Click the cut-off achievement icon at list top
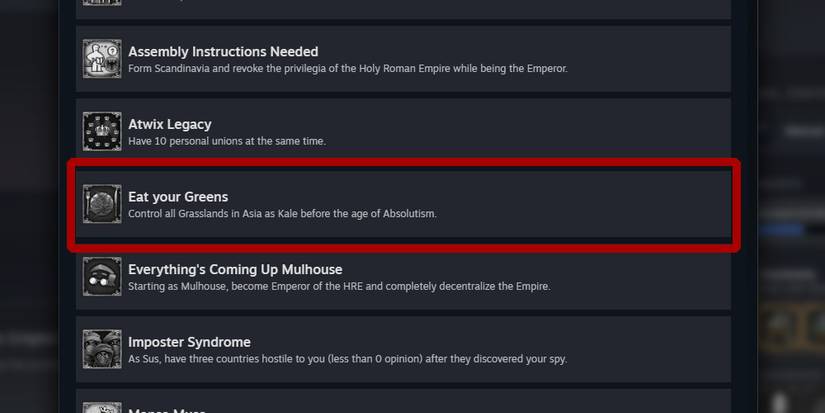825x413 pixels. pyautogui.click(x=102, y=4)
